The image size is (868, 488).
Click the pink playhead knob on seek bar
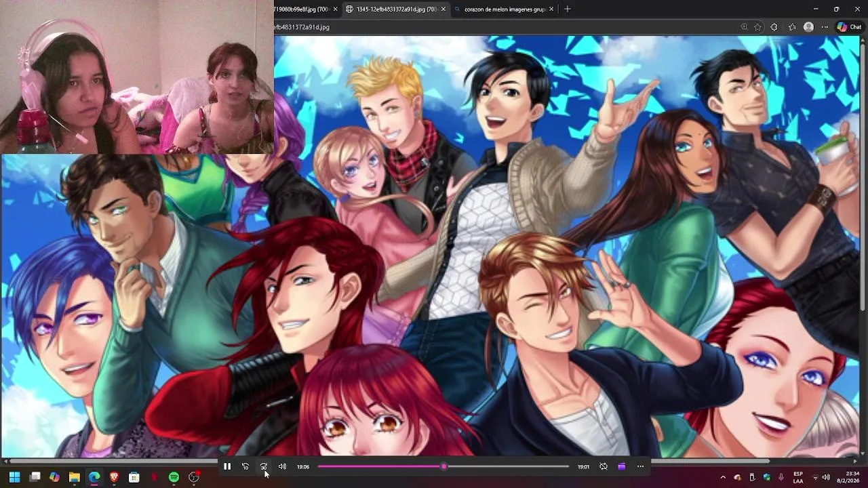click(444, 466)
